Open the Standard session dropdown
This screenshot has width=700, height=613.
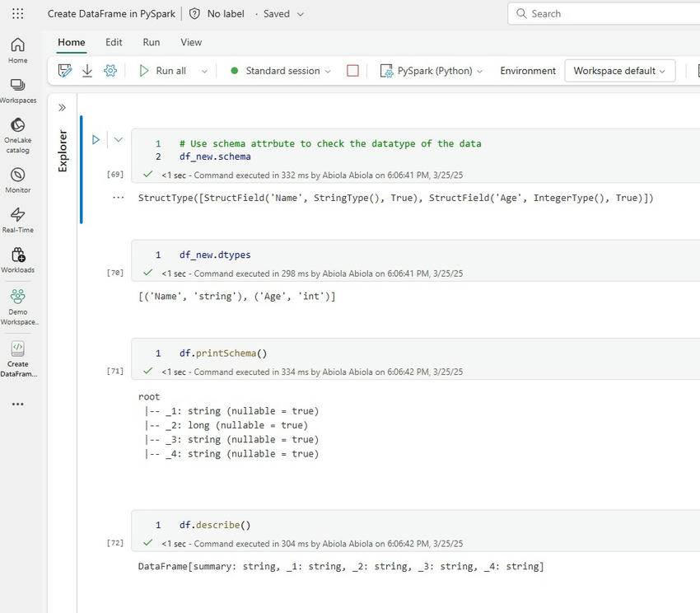(x=282, y=71)
